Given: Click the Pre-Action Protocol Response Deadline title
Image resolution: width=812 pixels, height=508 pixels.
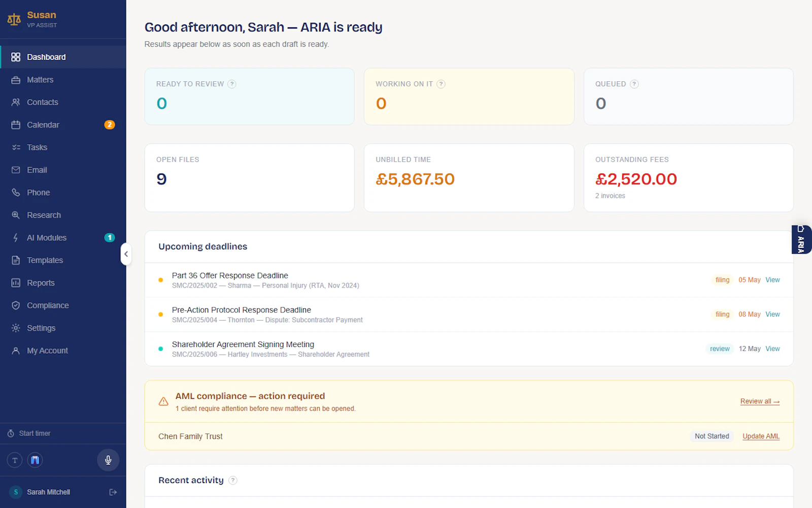Looking at the screenshot, I should [242, 310].
